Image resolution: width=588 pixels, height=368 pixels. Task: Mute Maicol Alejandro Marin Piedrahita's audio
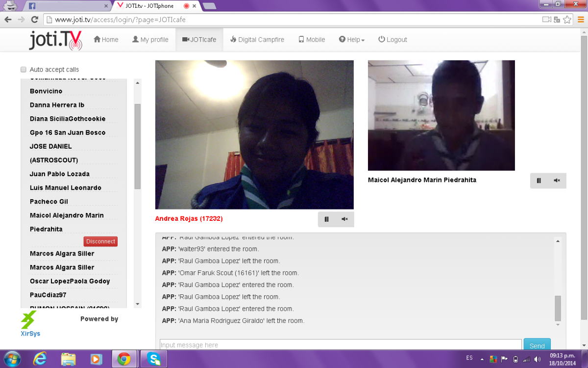coord(557,181)
